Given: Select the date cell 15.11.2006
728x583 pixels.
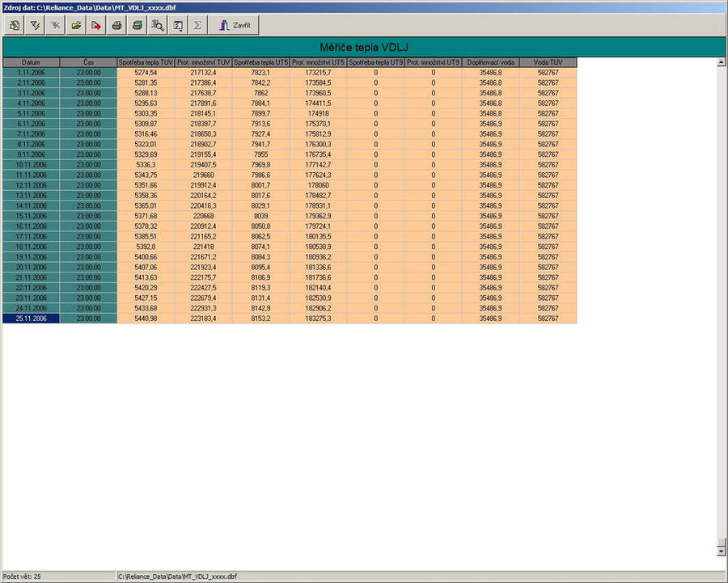Looking at the screenshot, I should 31,216.
